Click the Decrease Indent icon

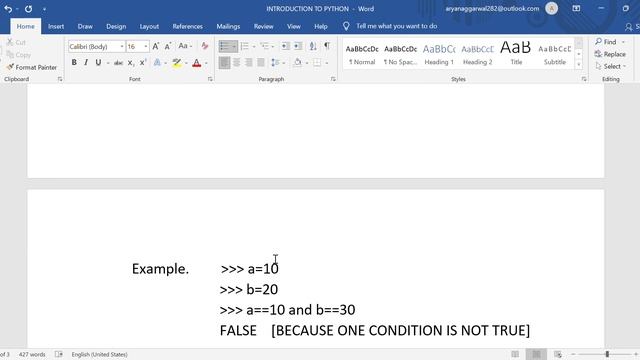(285, 46)
